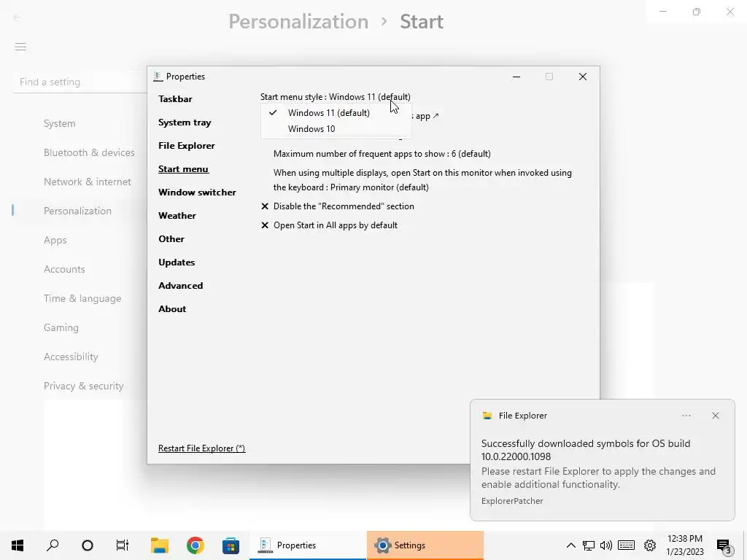The height and width of the screenshot is (560, 747).
Task: Open Bluetooth & devices in Settings
Action: [x=89, y=153]
